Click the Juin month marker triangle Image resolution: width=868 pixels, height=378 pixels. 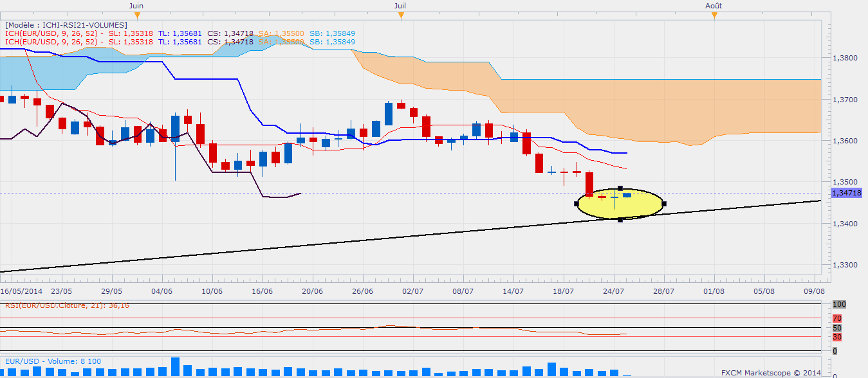136,15
